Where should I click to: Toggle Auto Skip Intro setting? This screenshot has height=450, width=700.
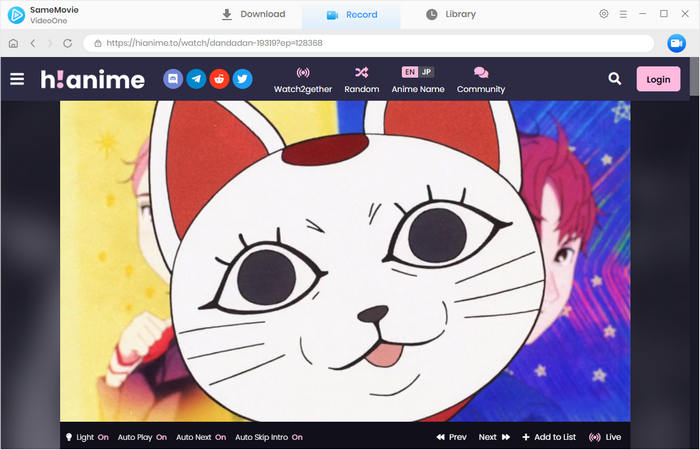(x=269, y=437)
